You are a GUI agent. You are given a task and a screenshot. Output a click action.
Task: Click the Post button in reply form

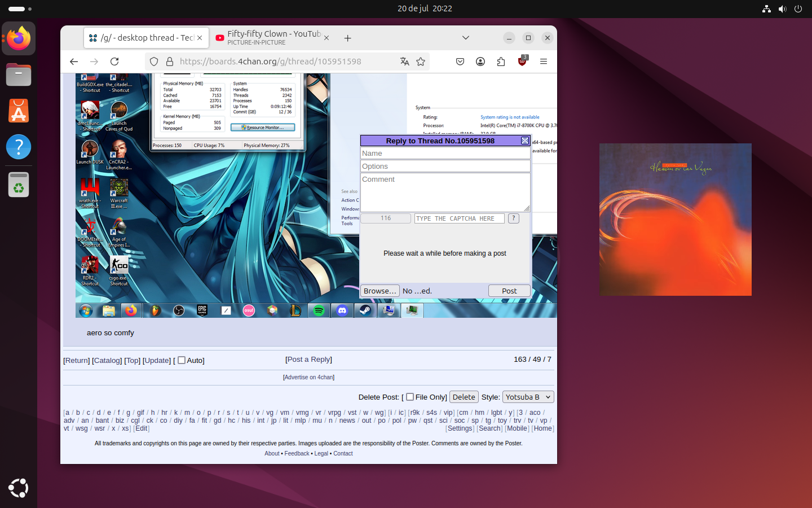pyautogui.click(x=509, y=291)
